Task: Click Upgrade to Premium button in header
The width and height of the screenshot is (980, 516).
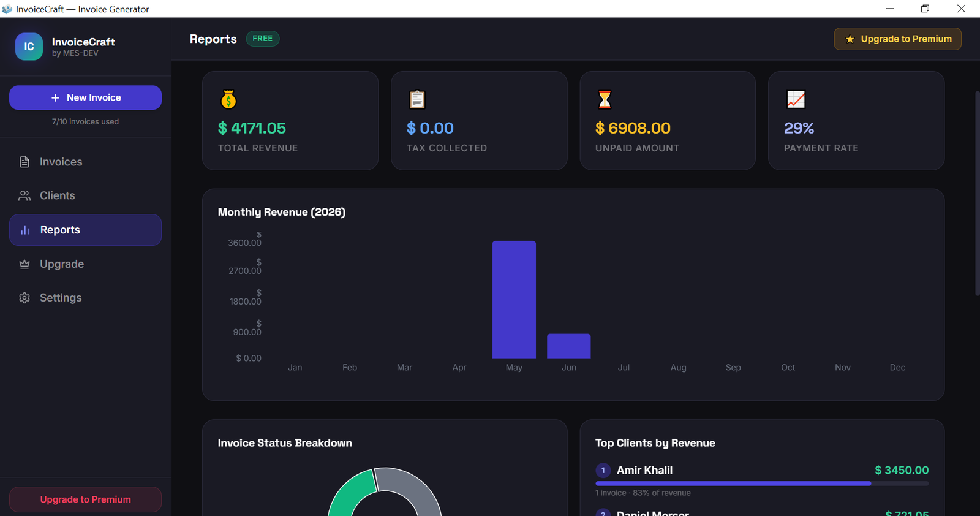Action: (x=897, y=39)
